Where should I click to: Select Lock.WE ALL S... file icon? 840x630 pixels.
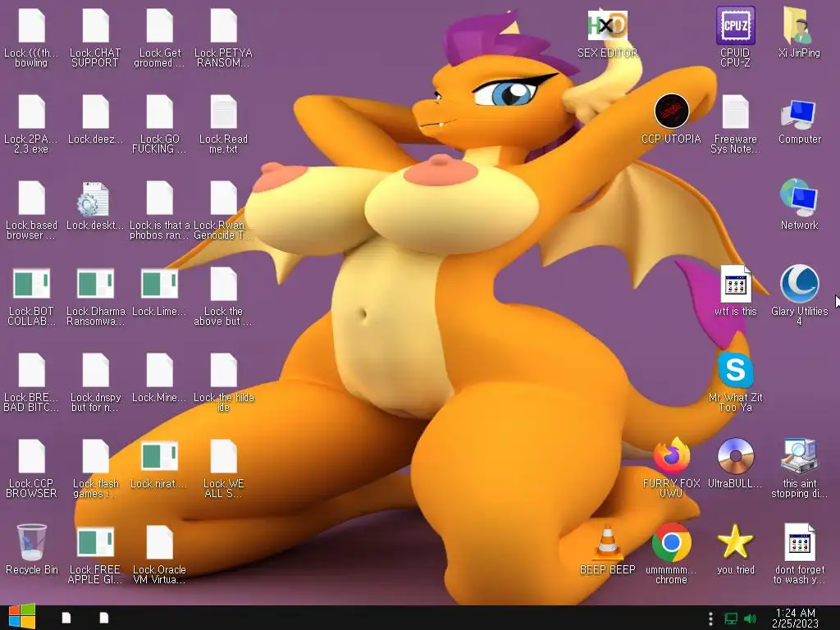click(223, 456)
